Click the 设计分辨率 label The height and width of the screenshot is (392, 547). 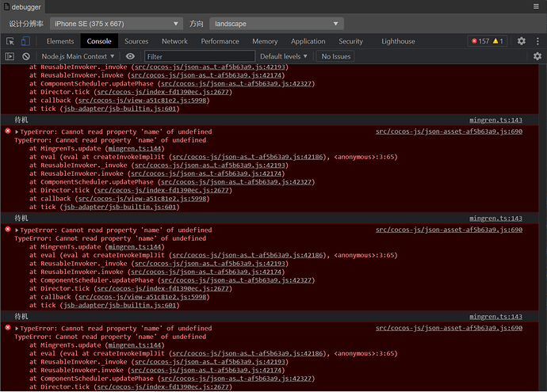pyautogui.click(x=26, y=24)
